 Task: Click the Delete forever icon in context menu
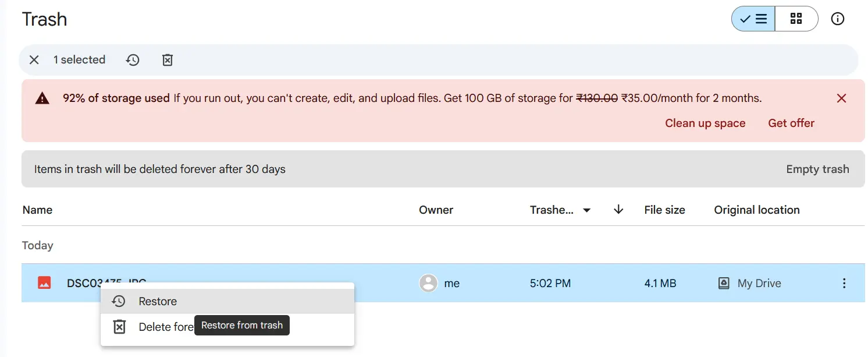tap(119, 327)
